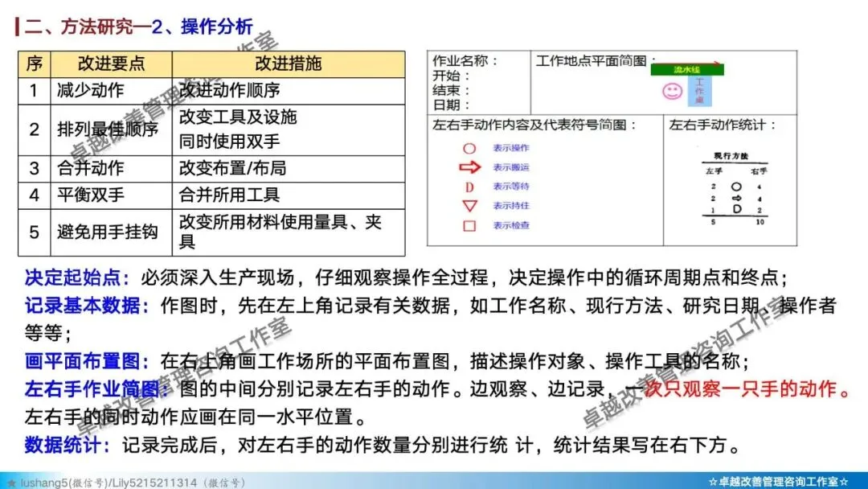
Task: Click the 表示操作 legend label
Action: pos(511,148)
